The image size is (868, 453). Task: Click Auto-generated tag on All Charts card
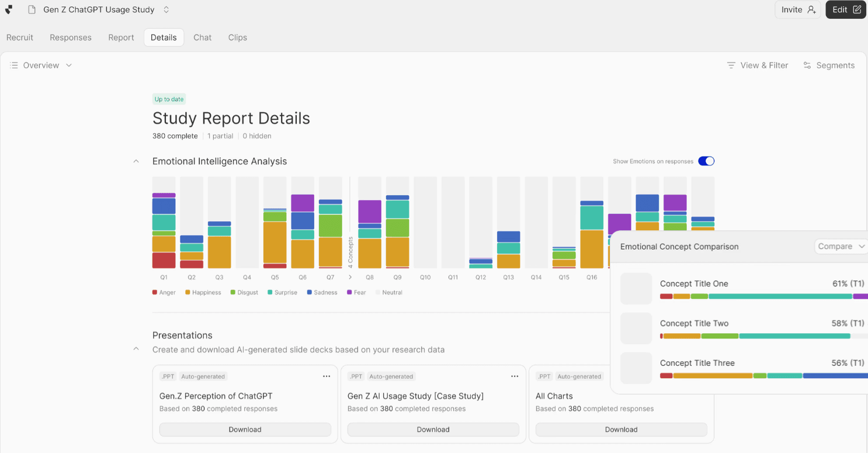579,376
